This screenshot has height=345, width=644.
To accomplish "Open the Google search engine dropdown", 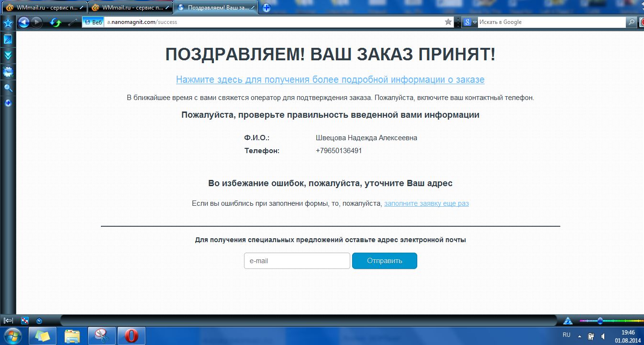I will click(x=469, y=22).
